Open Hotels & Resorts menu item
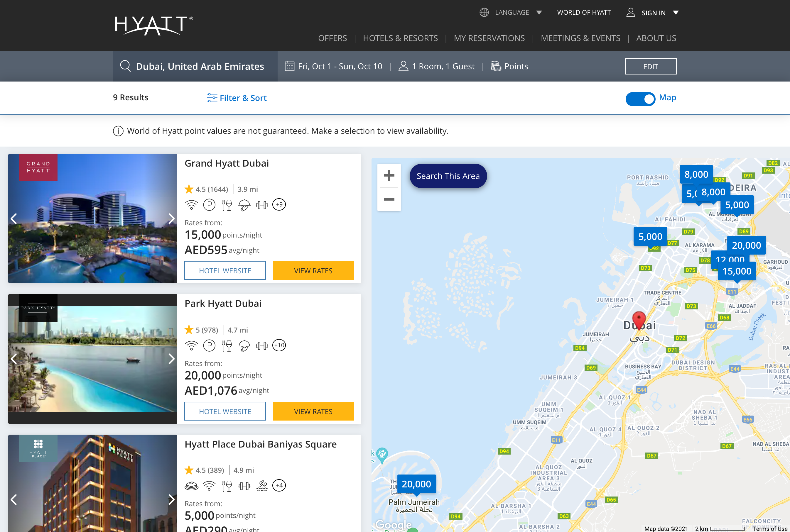Screen dimensions: 790x532 (400, 38)
